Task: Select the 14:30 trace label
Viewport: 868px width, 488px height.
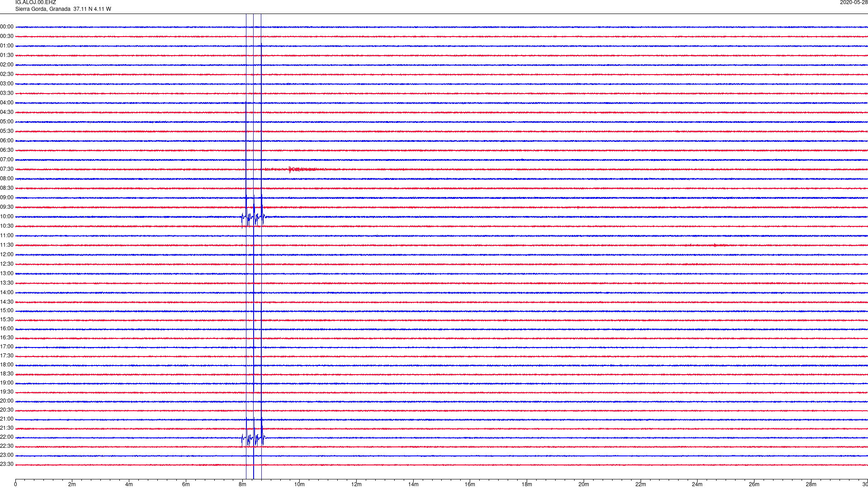Action: pyautogui.click(x=7, y=302)
